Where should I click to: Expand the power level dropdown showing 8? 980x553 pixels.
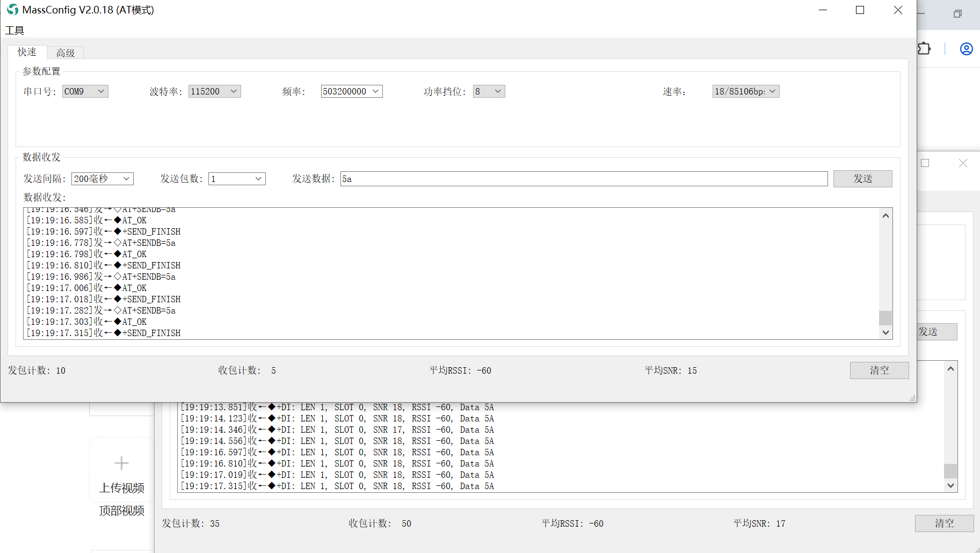[489, 91]
